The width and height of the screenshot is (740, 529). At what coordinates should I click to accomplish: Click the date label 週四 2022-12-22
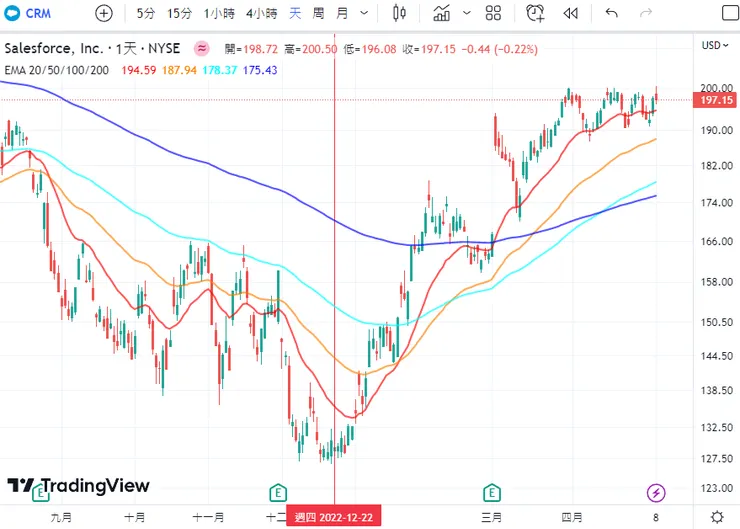[x=334, y=517]
